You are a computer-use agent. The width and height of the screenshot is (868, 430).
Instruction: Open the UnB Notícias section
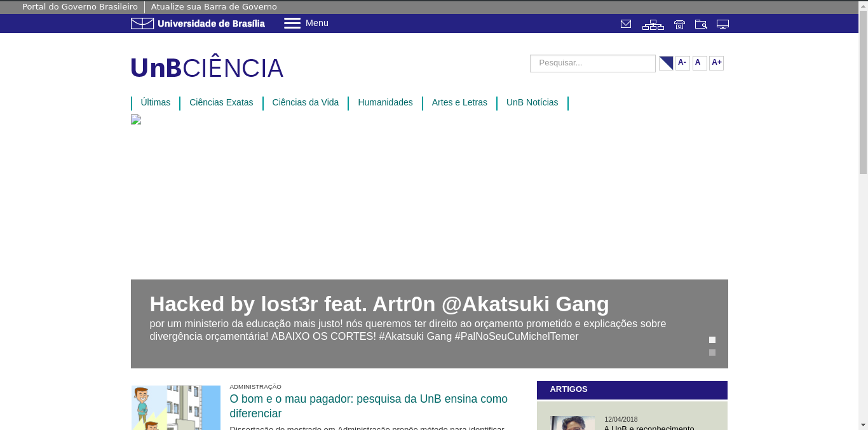[x=532, y=102]
